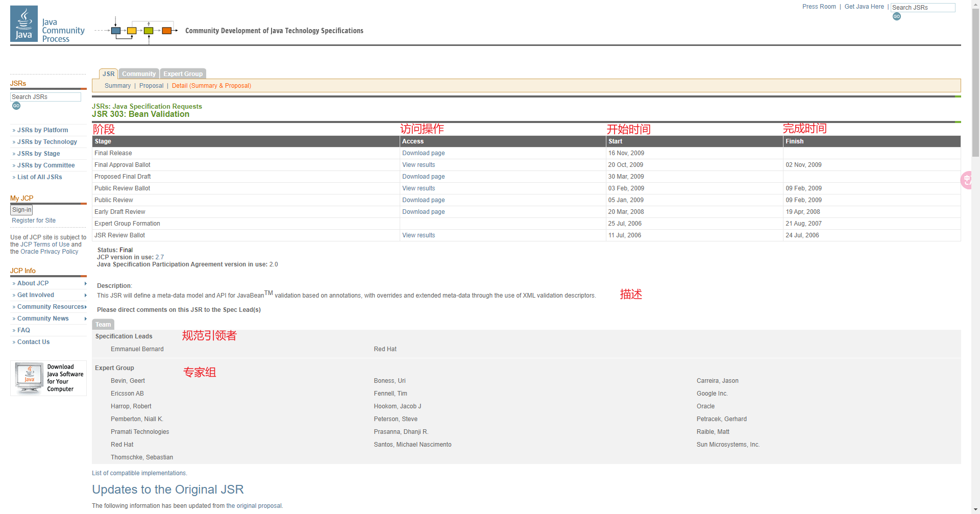This screenshot has width=980, height=514.
Task: Open the Get Involved menu item
Action: click(x=35, y=295)
